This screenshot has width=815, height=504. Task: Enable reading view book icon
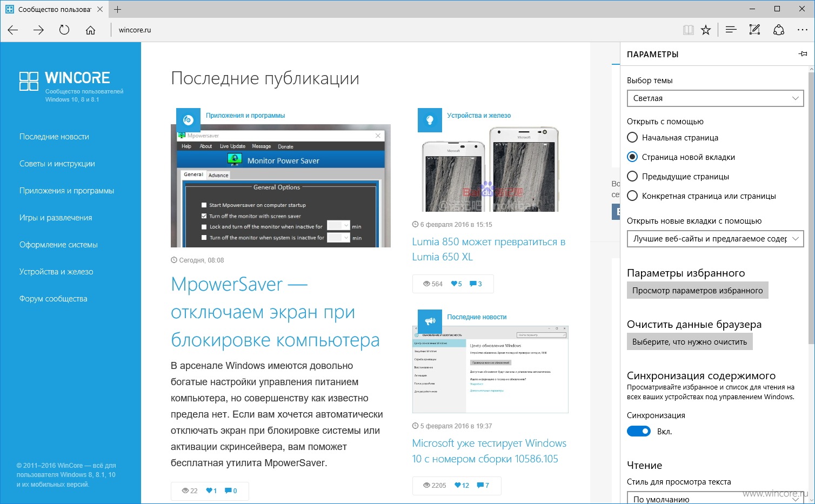click(x=688, y=30)
